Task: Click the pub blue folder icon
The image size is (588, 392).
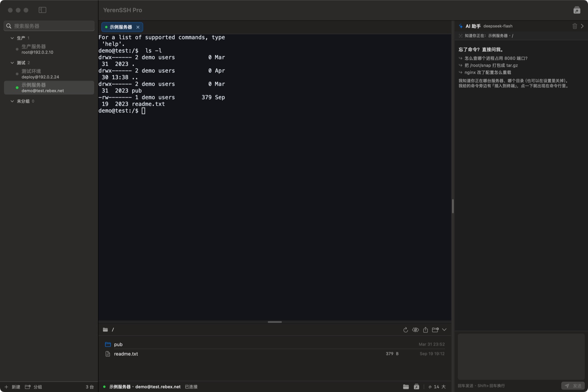Action: click(108, 345)
